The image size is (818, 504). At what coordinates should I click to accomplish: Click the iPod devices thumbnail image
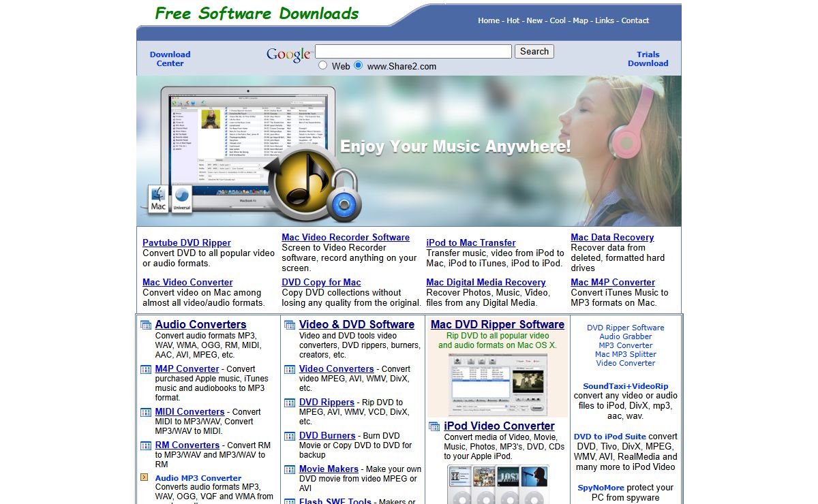click(x=498, y=484)
